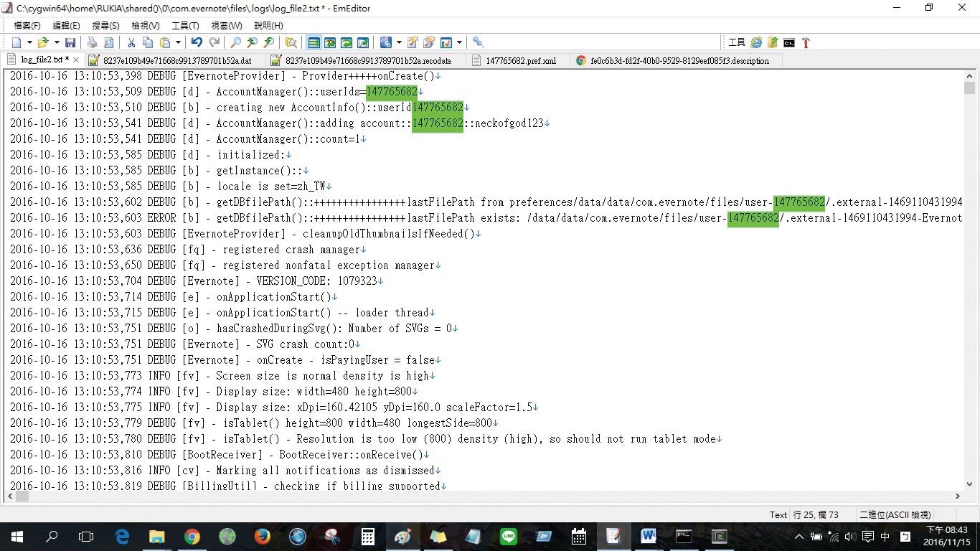Click the Open file folder icon

(x=43, y=42)
